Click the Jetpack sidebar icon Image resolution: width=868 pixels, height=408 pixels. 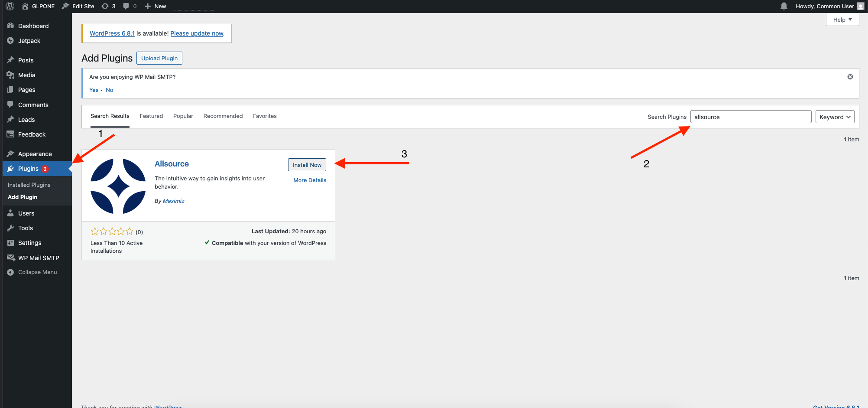(x=10, y=40)
